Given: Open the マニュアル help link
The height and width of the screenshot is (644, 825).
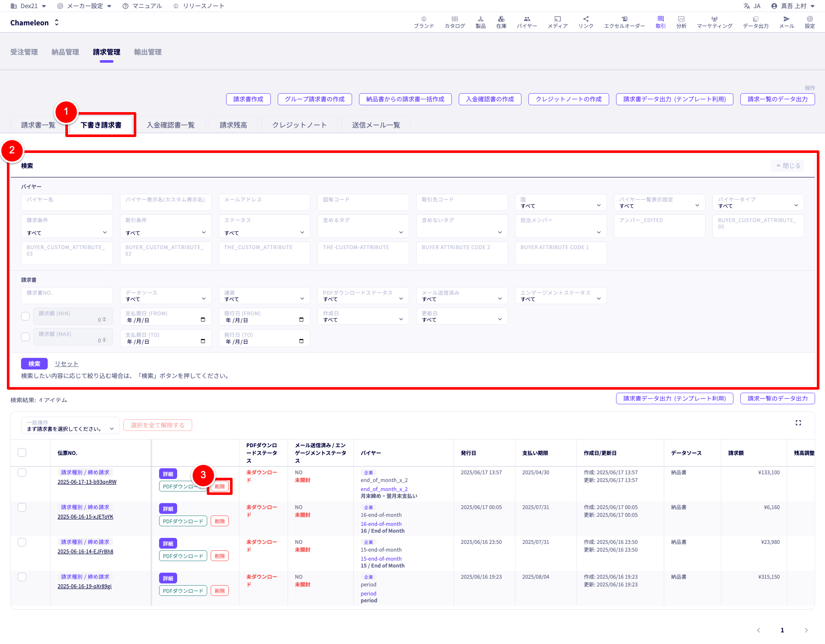Looking at the screenshot, I should click(x=142, y=6).
